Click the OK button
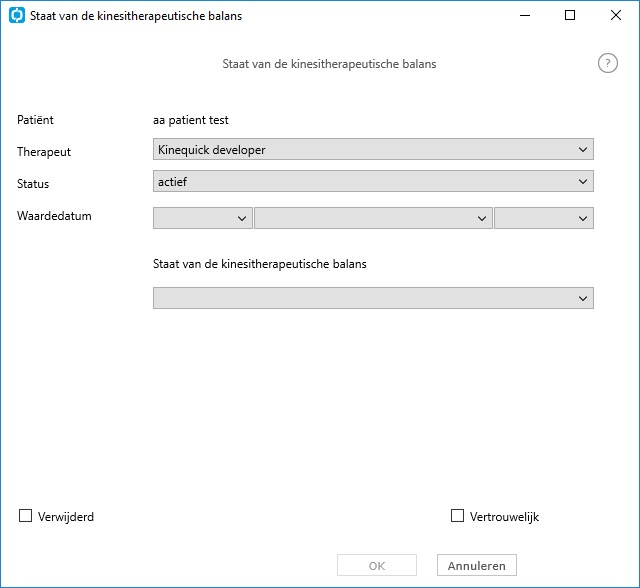The height and width of the screenshot is (588, 640). 377,566
